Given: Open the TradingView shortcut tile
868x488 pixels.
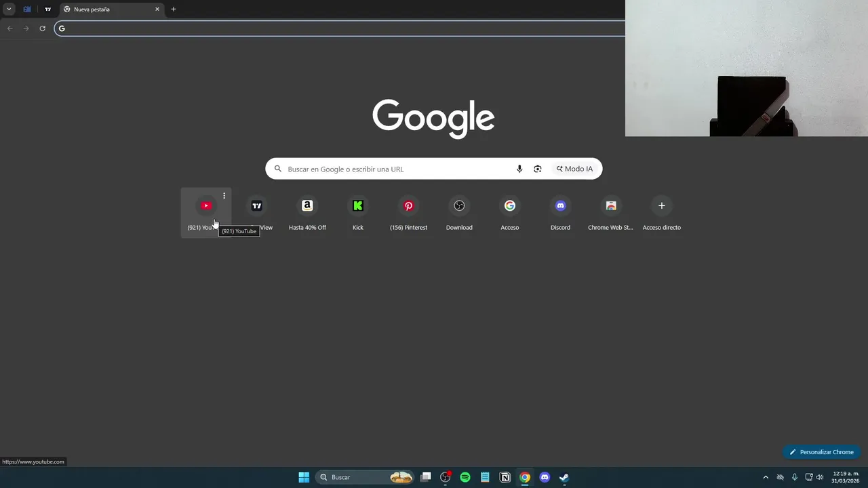Looking at the screenshot, I should (x=256, y=212).
